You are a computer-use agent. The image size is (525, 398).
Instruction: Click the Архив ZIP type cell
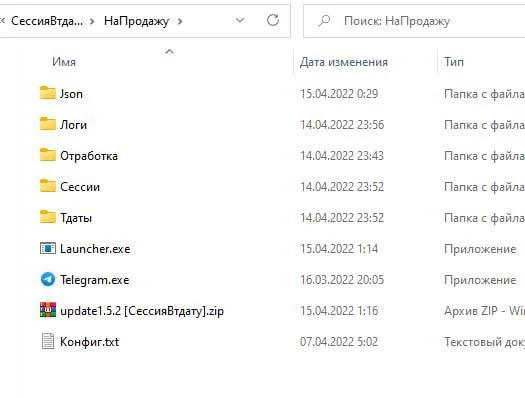point(484,311)
